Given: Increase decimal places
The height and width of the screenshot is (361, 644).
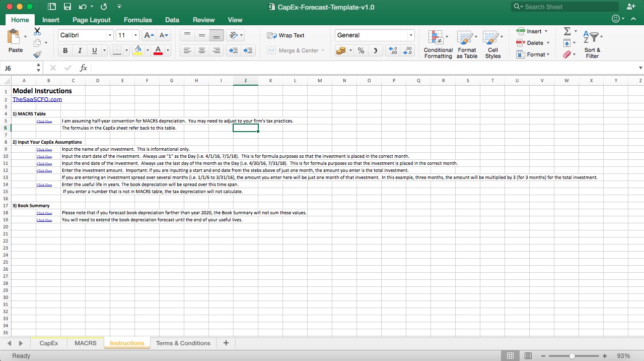Looking at the screenshot, I should point(393,50).
